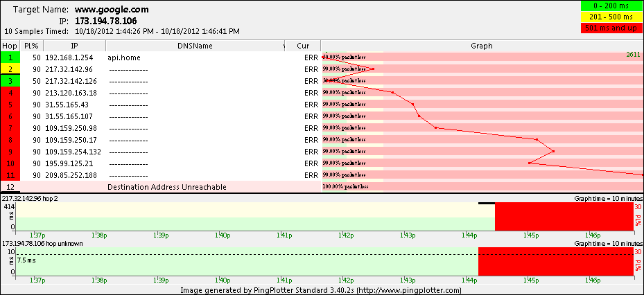The height and width of the screenshot is (295, 644).
Task: Click the 1:40p mark on hop 2 timeline
Action: [x=221, y=235]
